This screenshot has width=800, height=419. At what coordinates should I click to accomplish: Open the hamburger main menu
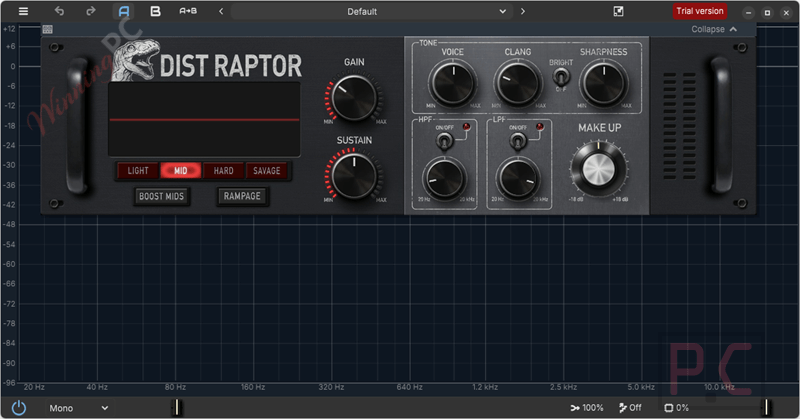coord(23,11)
